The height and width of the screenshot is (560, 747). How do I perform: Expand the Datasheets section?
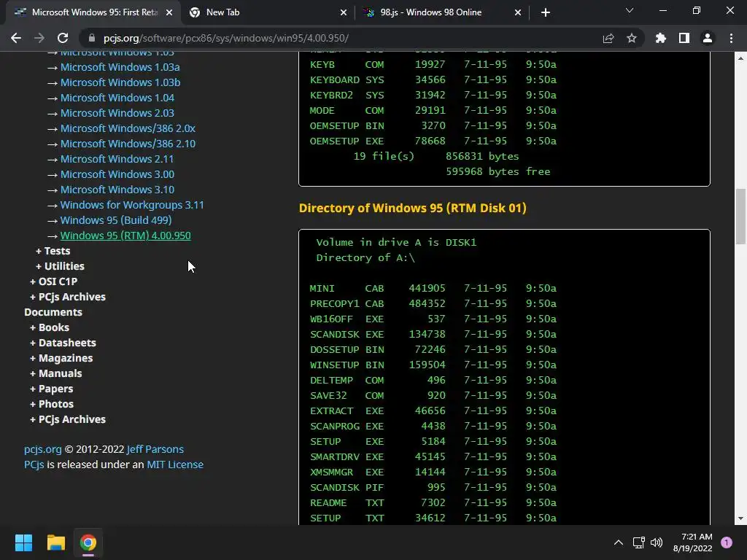coord(63,343)
